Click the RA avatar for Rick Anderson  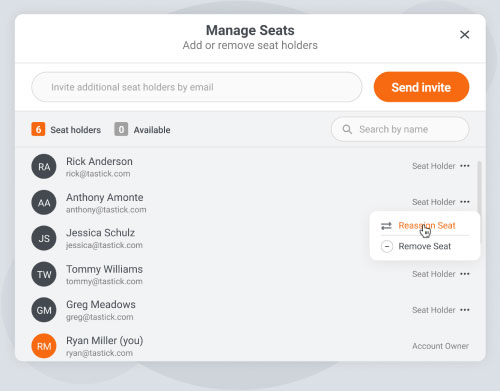[44, 166]
